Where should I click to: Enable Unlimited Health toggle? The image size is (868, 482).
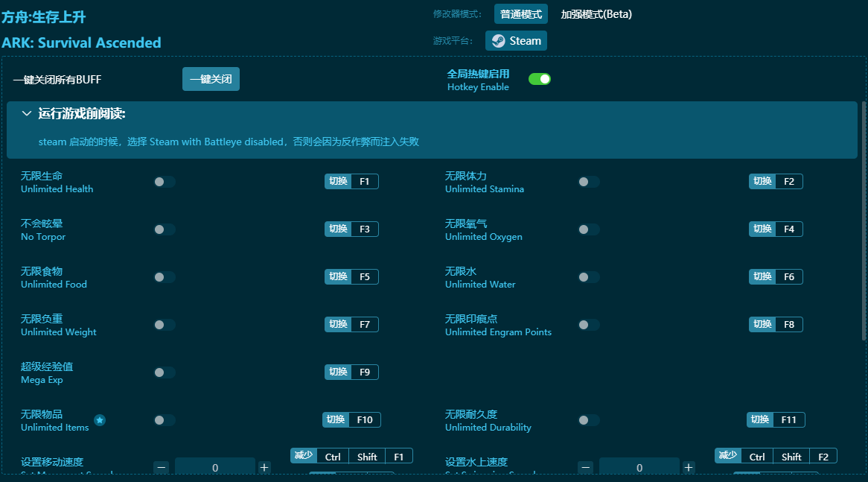click(x=165, y=182)
